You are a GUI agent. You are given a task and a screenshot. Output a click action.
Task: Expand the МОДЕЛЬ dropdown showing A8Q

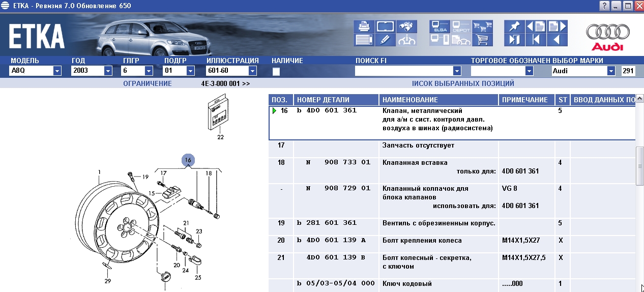[57, 71]
